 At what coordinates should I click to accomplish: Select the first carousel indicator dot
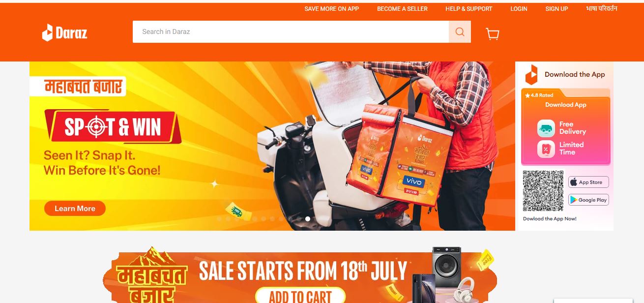coord(219,219)
